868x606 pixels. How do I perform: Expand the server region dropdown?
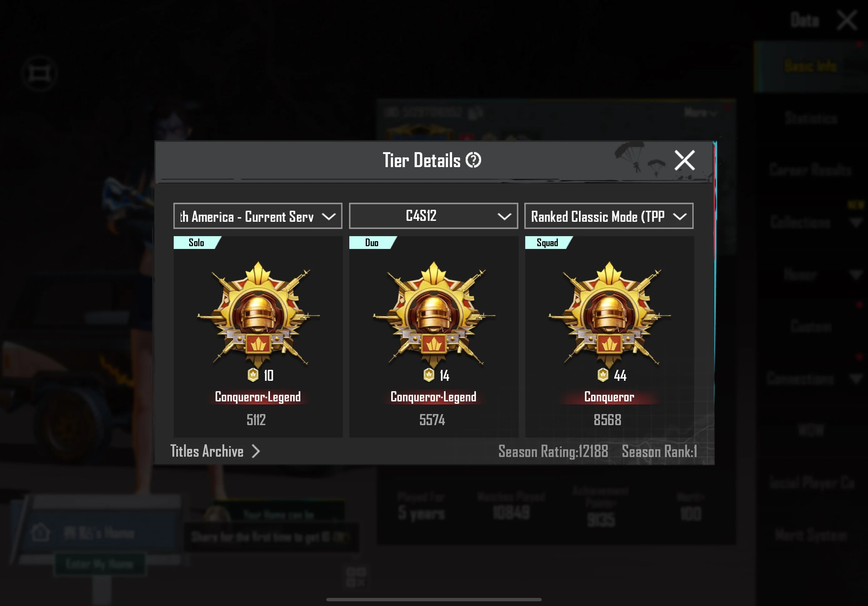coord(258,216)
